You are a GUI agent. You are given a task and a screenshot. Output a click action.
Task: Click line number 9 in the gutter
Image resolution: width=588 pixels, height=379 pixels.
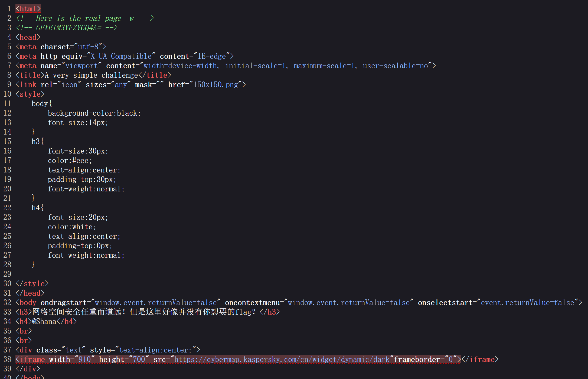(9, 85)
